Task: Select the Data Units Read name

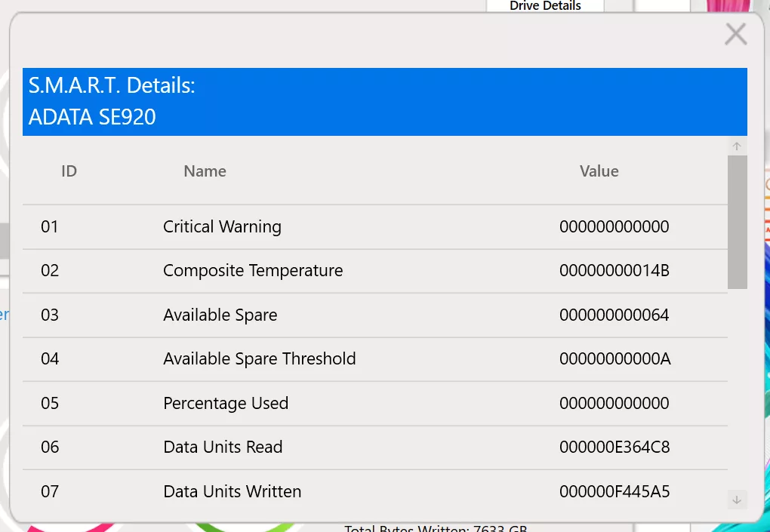Action: coord(223,447)
